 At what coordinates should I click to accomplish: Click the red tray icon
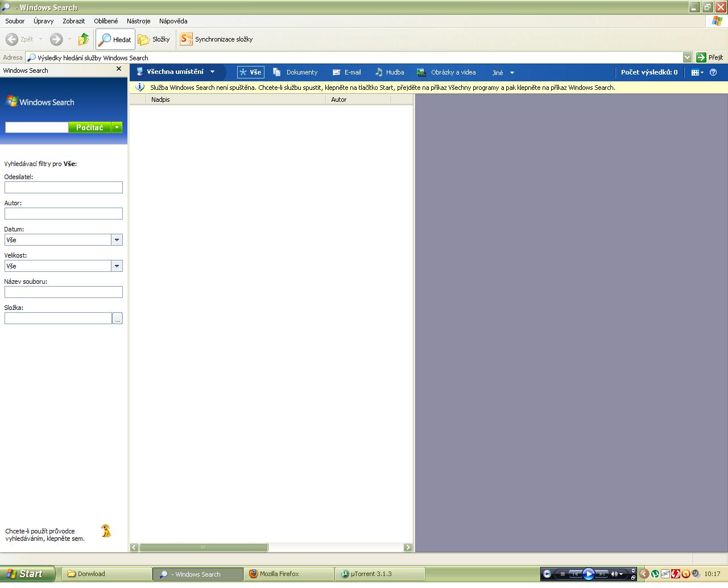coord(676,574)
